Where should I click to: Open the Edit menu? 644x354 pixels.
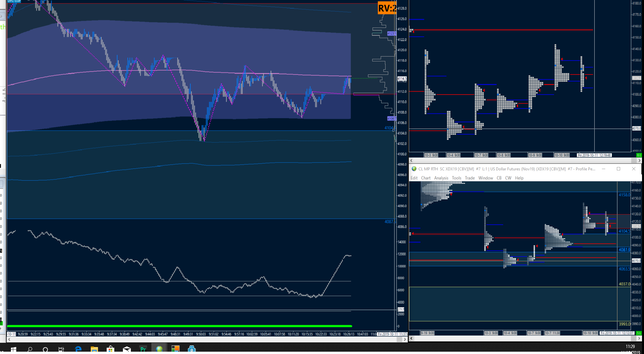point(414,178)
